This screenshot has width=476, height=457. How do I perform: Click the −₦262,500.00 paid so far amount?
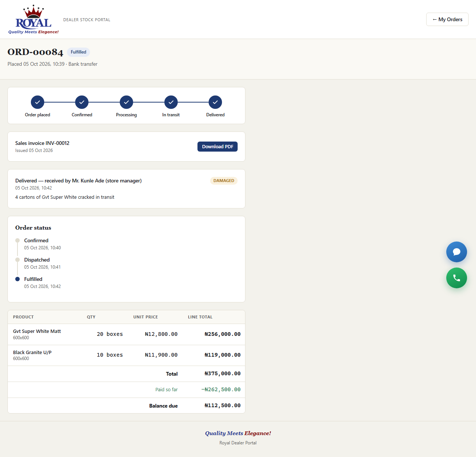[221, 389]
